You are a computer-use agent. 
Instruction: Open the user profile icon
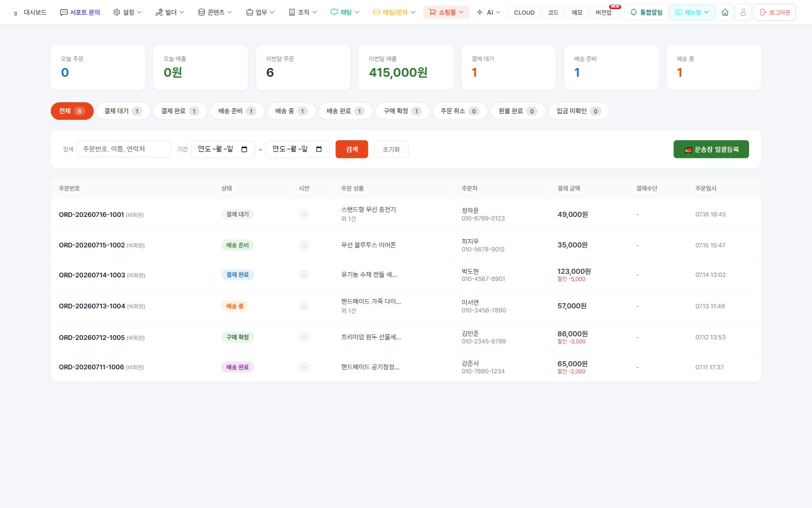743,12
